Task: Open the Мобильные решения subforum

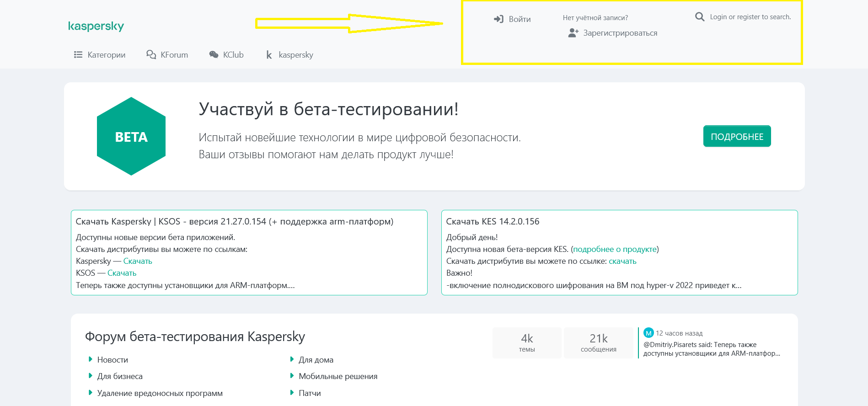Action: (338, 376)
